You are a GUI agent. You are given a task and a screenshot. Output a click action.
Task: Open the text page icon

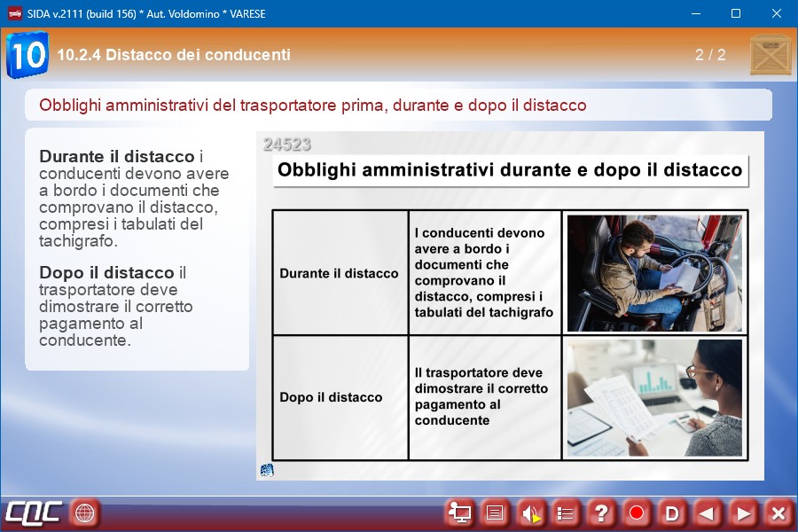[x=495, y=512]
